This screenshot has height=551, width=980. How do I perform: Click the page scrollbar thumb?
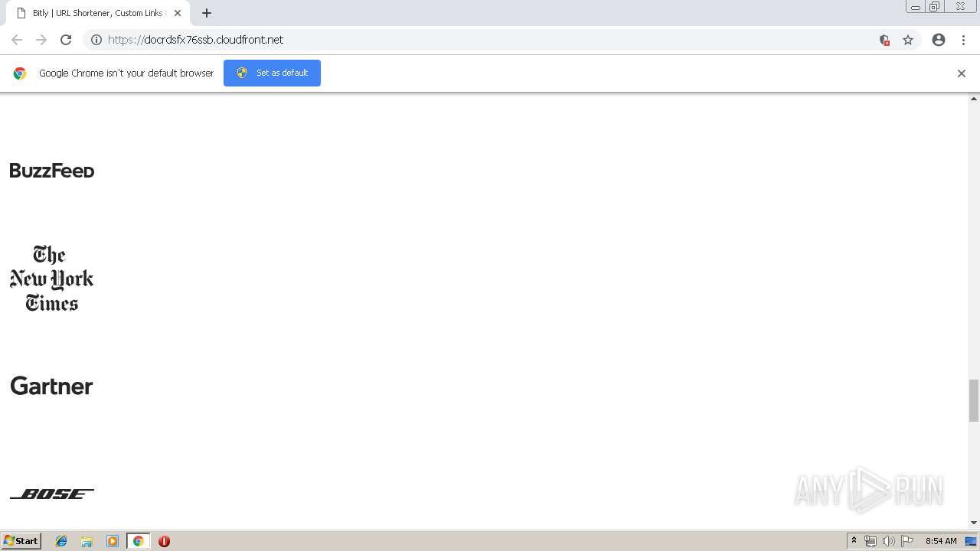coord(974,400)
